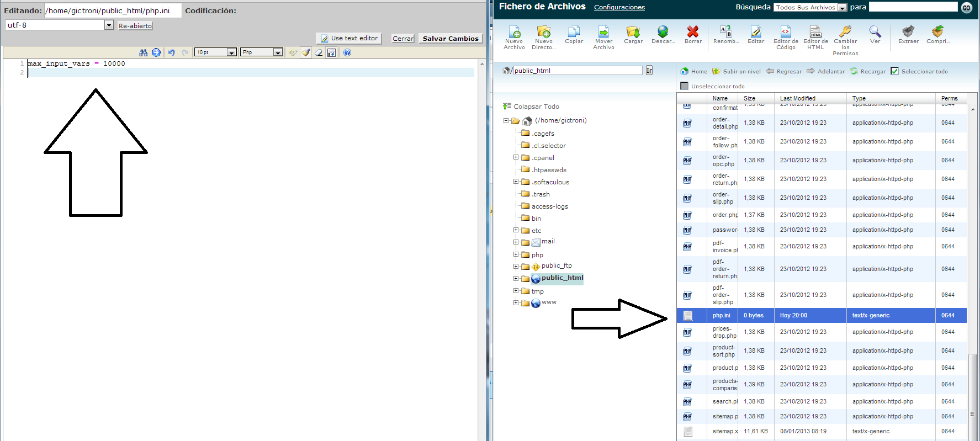Click the public_html path input field
This screenshot has width=980, height=441.
(578, 71)
